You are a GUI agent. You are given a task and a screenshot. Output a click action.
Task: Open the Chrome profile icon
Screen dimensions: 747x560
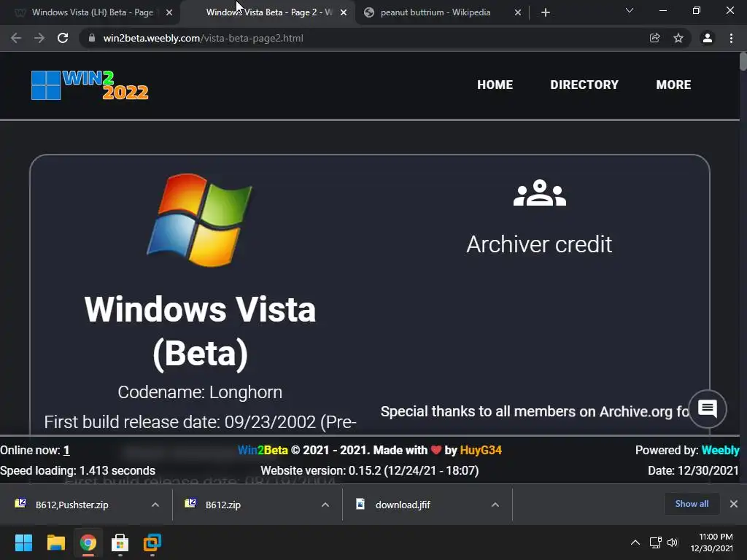[708, 38]
